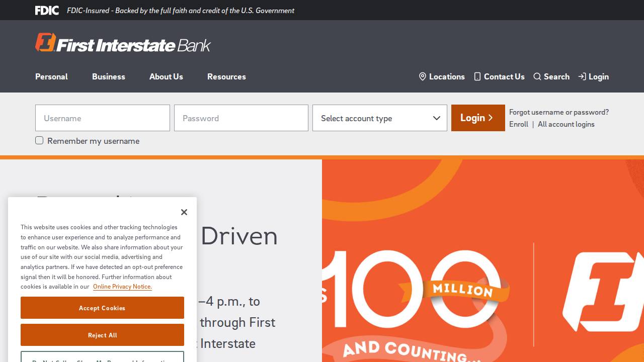Toggle the Remember my username option on

click(39, 140)
